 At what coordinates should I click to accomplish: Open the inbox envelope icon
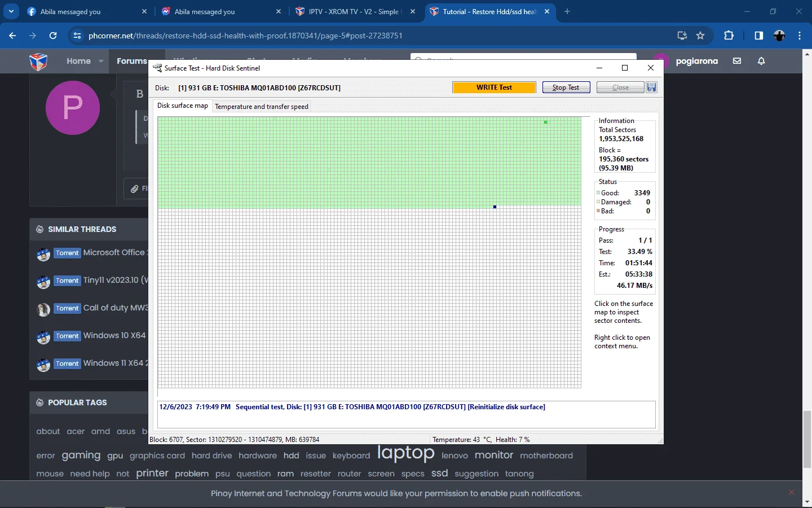pos(737,61)
